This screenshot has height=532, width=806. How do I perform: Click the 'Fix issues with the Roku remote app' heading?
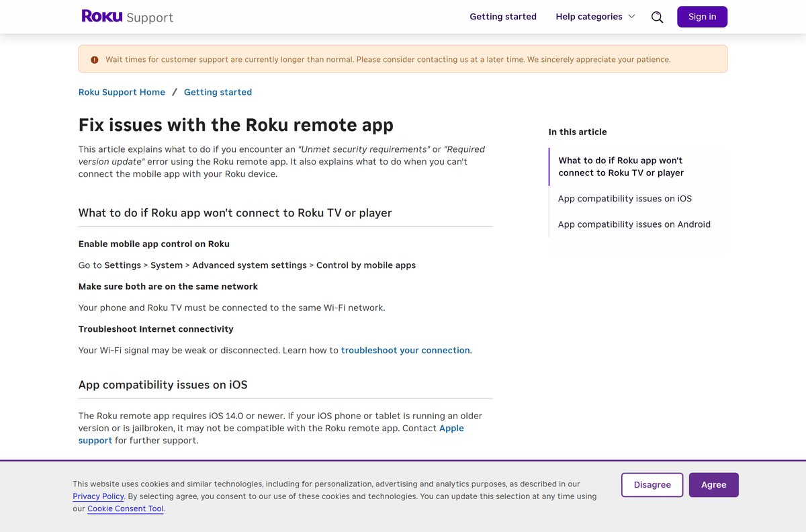(236, 125)
